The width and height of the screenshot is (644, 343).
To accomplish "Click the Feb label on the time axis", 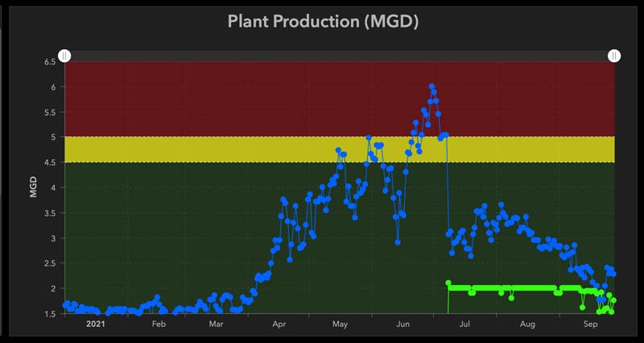I will pyautogui.click(x=158, y=324).
